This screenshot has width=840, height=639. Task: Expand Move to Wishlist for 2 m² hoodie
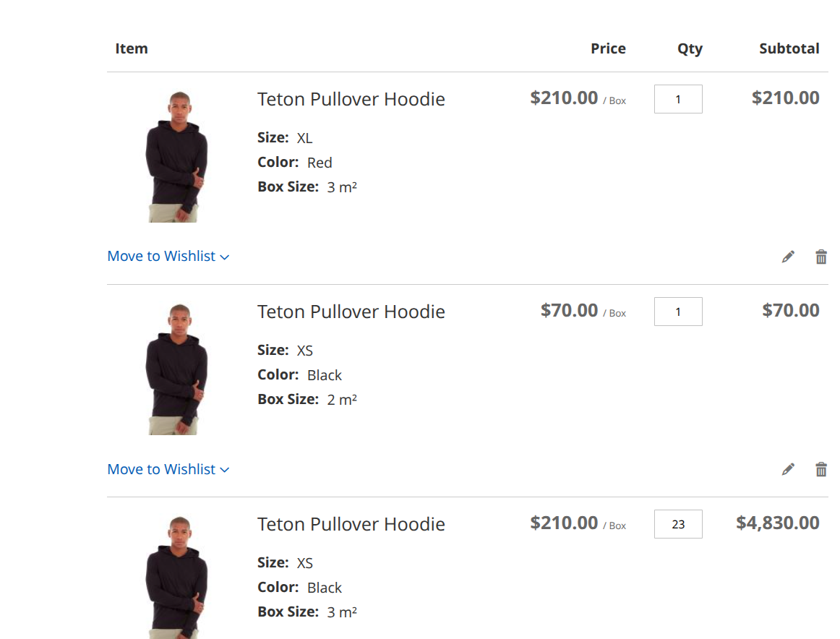[x=168, y=469]
